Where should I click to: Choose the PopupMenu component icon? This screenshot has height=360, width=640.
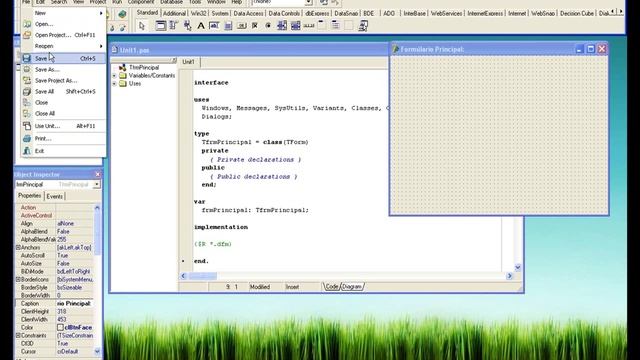[x=187, y=26]
